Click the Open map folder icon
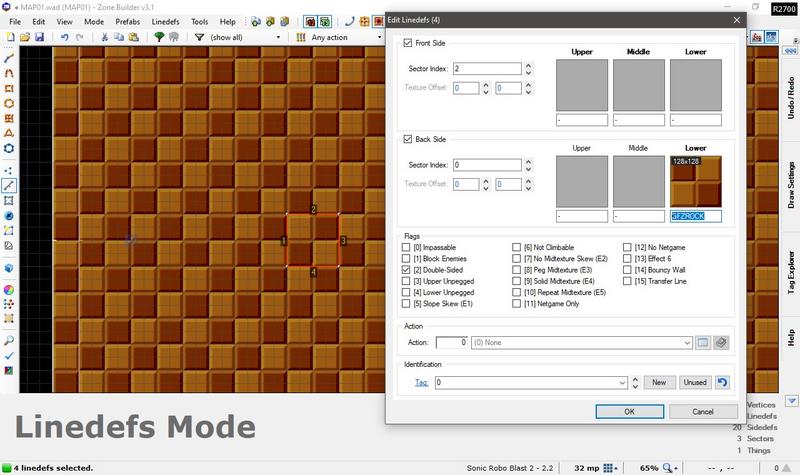The image size is (800, 475). [24, 37]
